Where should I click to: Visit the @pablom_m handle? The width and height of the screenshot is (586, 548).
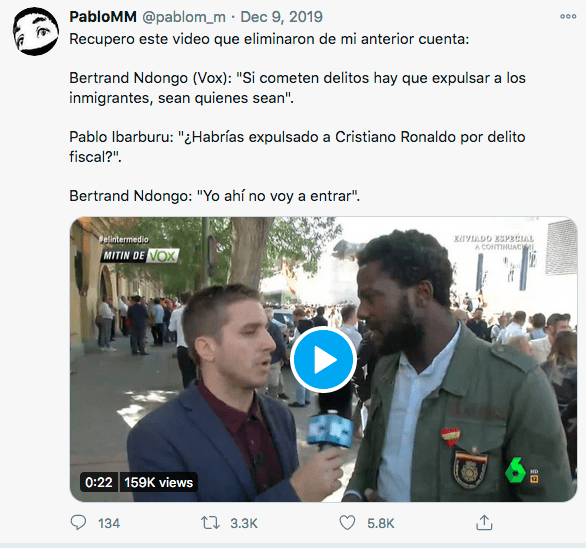pos(184,17)
